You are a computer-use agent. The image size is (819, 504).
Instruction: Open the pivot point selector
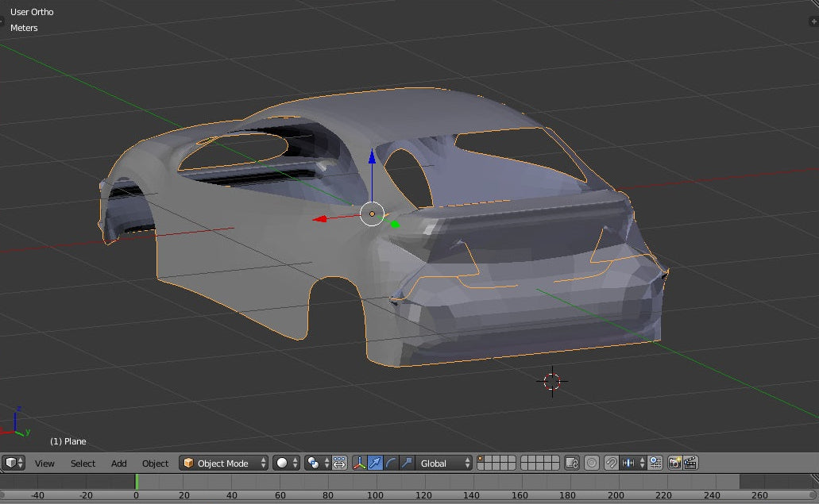tap(318, 463)
